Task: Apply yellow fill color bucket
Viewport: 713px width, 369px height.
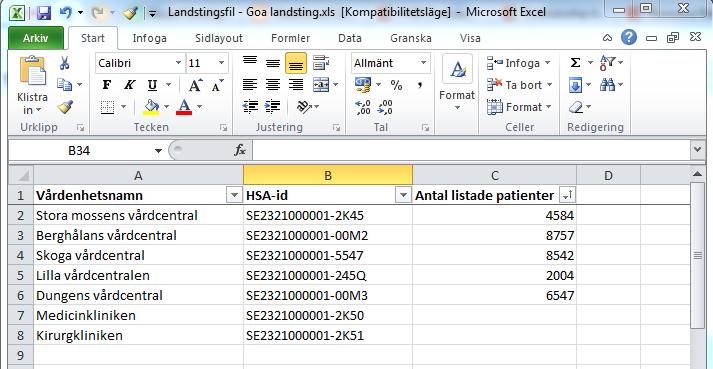Action: (151, 107)
